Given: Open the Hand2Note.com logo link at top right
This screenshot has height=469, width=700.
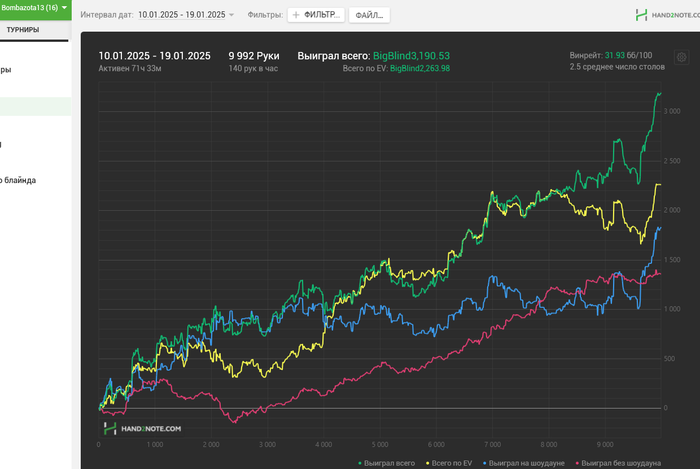Looking at the screenshot, I should tap(667, 15).
